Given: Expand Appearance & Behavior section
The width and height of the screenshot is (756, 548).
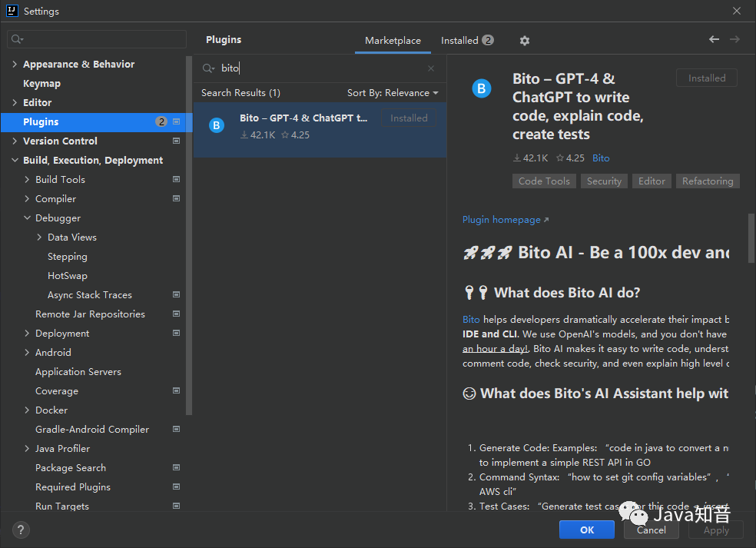Looking at the screenshot, I should 15,64.
